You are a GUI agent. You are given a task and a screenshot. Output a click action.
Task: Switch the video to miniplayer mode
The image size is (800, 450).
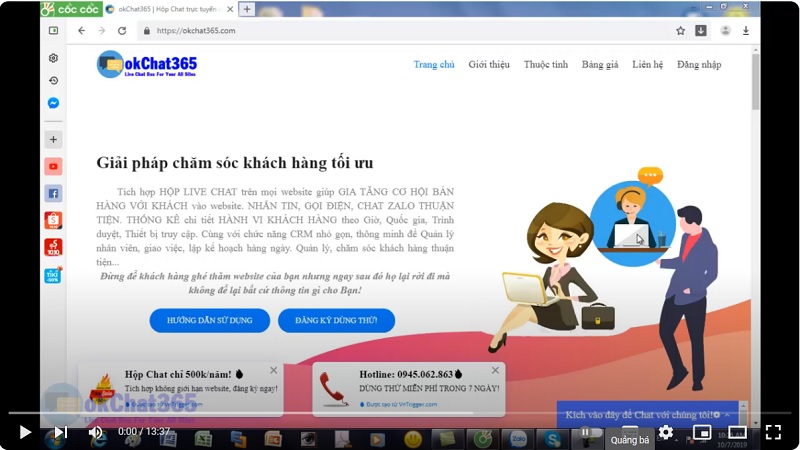702,432
